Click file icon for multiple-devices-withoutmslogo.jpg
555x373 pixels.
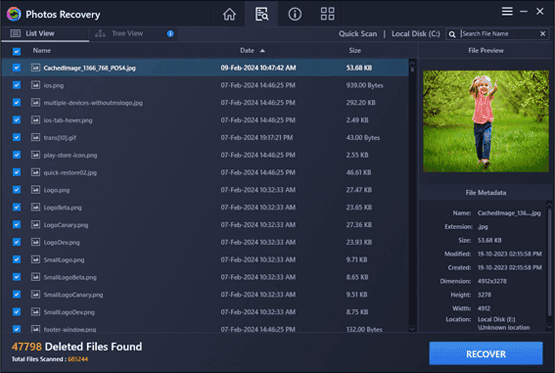tap(35, 103)
